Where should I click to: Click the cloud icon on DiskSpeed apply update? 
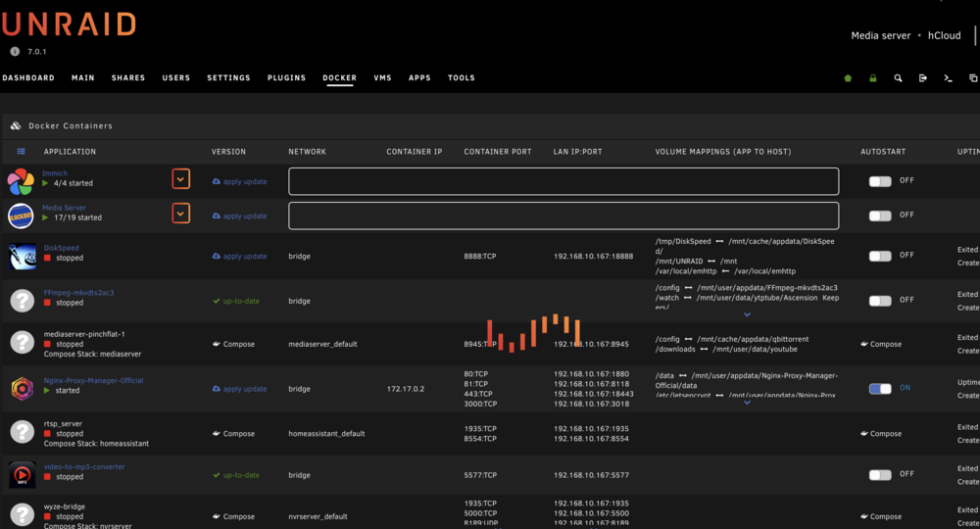[217, 256]
